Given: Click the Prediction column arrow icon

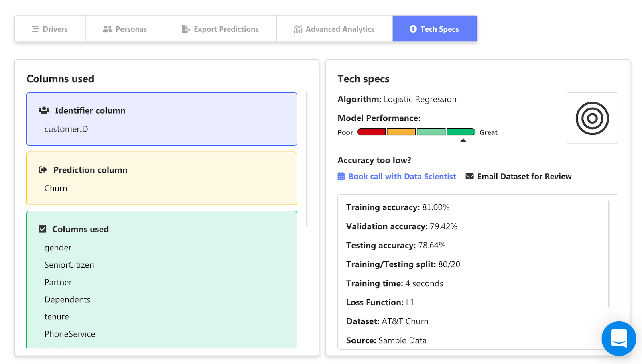Looking at the screenshot, I should (43, 169).
